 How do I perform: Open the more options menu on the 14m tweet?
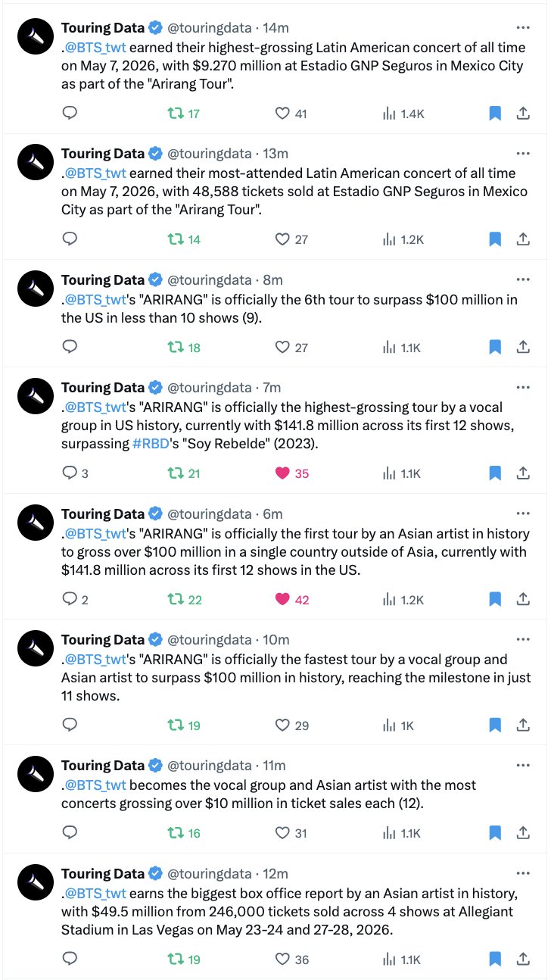(x=522, y=27)
